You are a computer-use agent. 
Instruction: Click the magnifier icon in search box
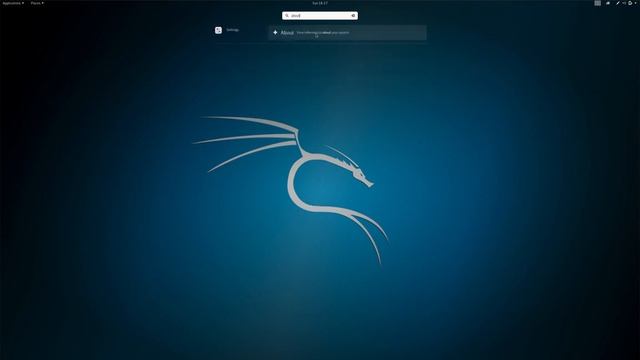point(287,16)
